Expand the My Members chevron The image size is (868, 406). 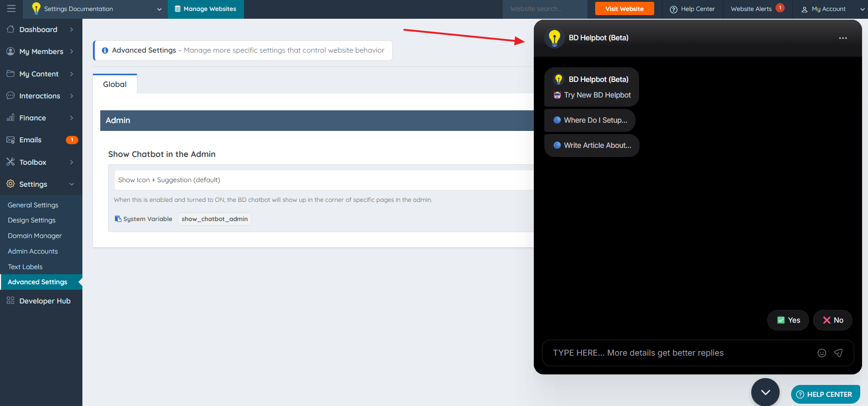(72, 51)
